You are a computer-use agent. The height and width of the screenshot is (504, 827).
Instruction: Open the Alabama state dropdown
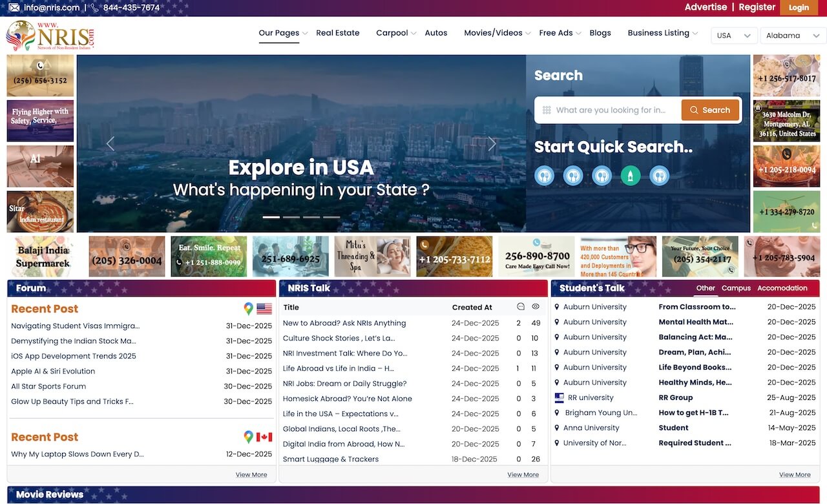pyautogui.click(x=793, y=36)
